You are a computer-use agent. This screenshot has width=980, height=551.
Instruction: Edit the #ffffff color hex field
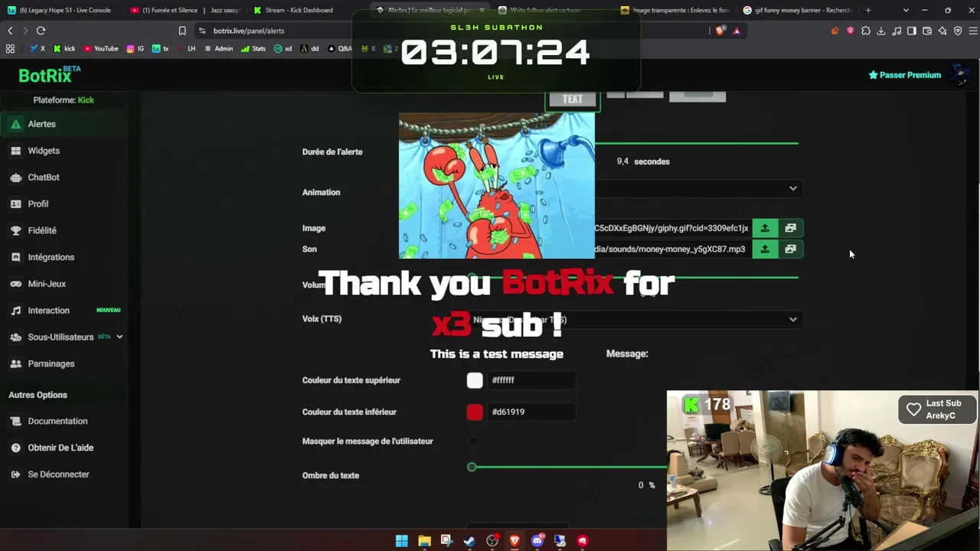(531, 380)
